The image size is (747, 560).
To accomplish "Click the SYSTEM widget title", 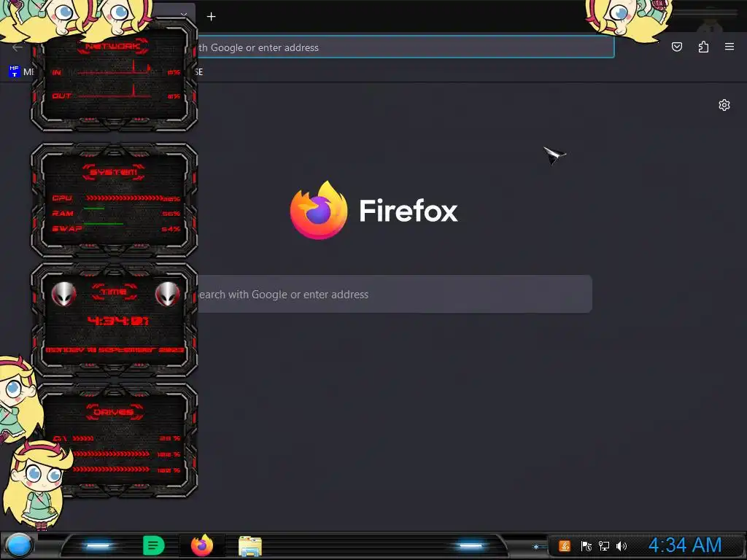I will coord(113,172).
